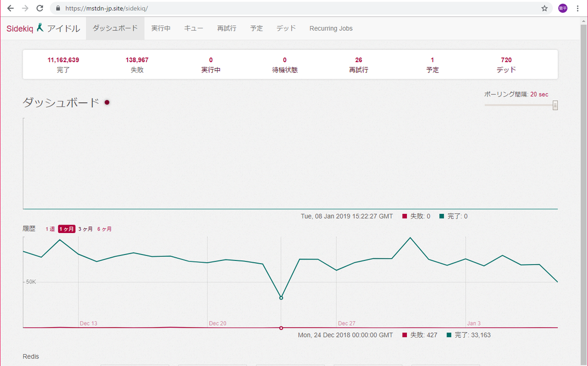Click the Dec 20 axis label
This screenshot has height=366, width=588.
pyautogui.click(x=218, y=323)
